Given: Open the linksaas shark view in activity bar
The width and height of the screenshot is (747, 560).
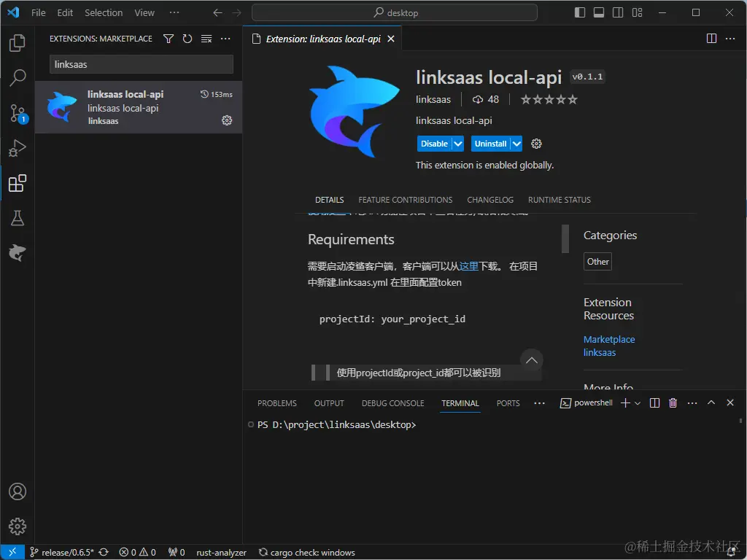Looking at the screenshot, I should point(18,253).
